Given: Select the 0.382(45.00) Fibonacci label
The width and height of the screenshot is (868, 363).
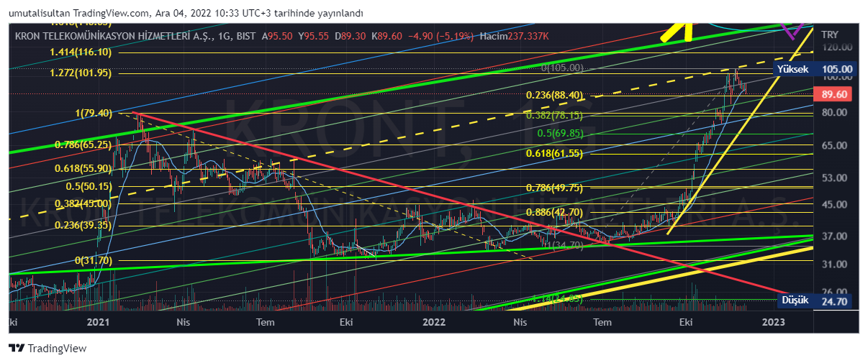Looking at the screenshot, I should (83, 203).
